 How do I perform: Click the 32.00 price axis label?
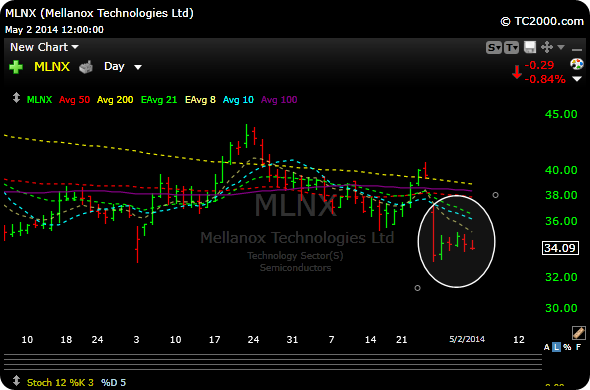[x=561, y=277]
